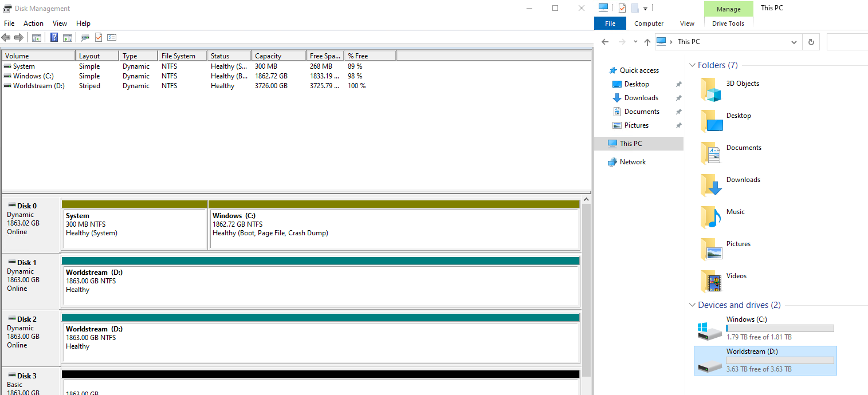The height and width of the screenshot is (395, 868).
Task: Open the Recent locations dropdown in Explorer
Action: point(635,42)
